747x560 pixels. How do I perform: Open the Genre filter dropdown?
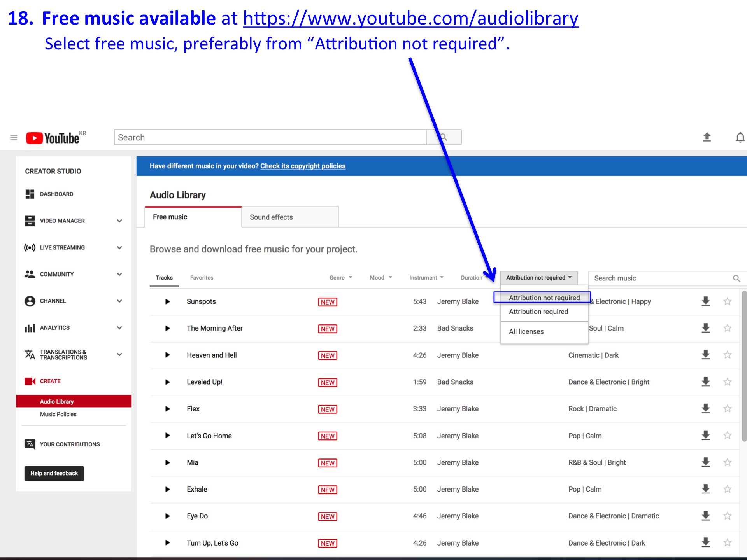tap(341, 278)
